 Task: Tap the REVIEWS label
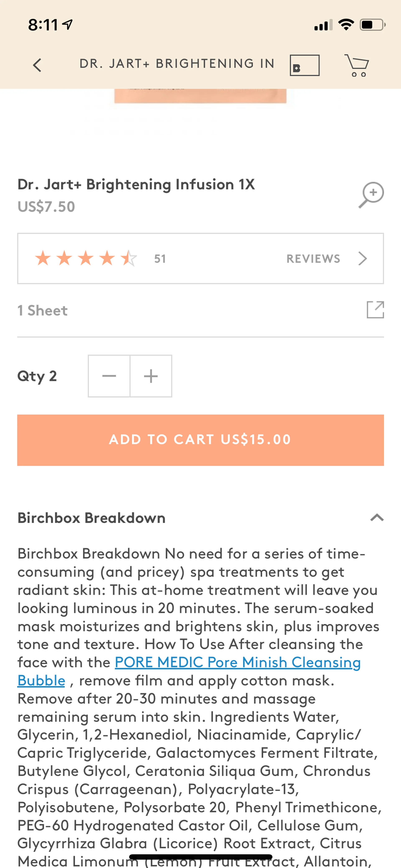313,258
